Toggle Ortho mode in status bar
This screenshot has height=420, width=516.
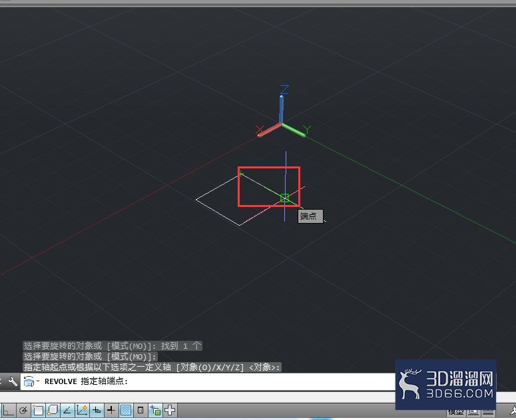(x=8, y=410)
